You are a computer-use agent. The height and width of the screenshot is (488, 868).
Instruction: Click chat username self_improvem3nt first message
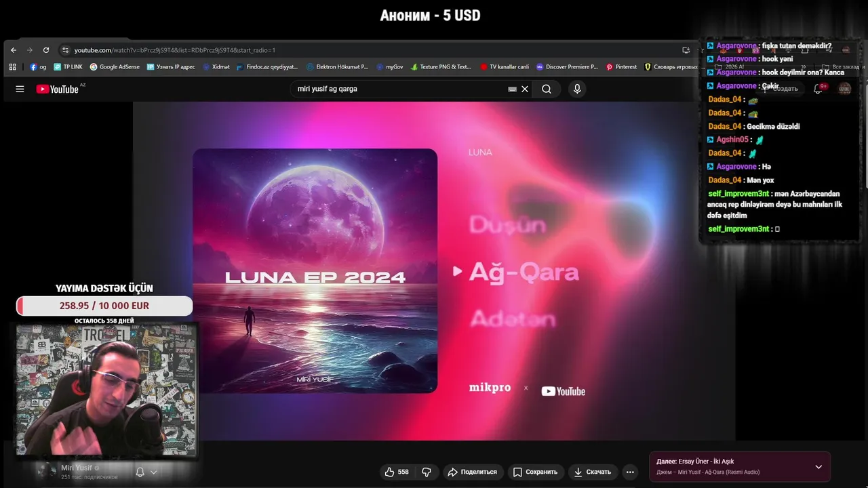(x=738, y=194)
